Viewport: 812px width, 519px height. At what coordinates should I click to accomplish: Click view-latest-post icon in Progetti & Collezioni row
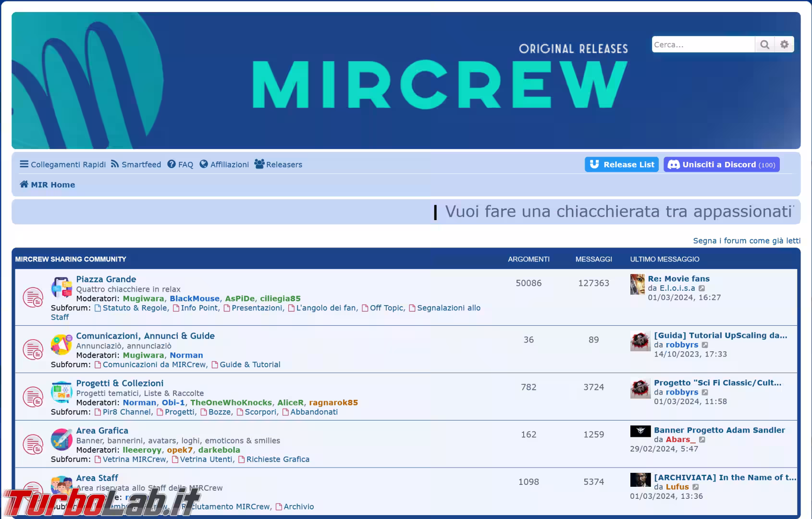click(x=705, y=392)
